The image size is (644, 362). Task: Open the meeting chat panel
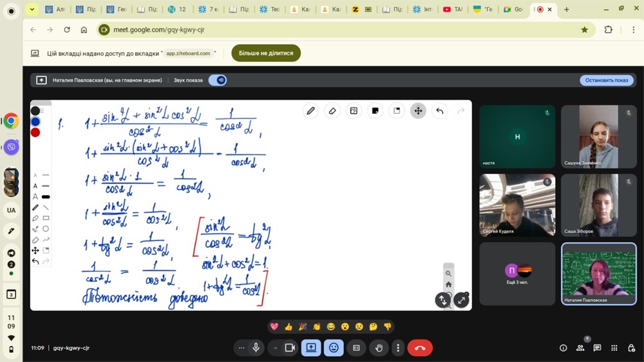[x=597, y=348]
